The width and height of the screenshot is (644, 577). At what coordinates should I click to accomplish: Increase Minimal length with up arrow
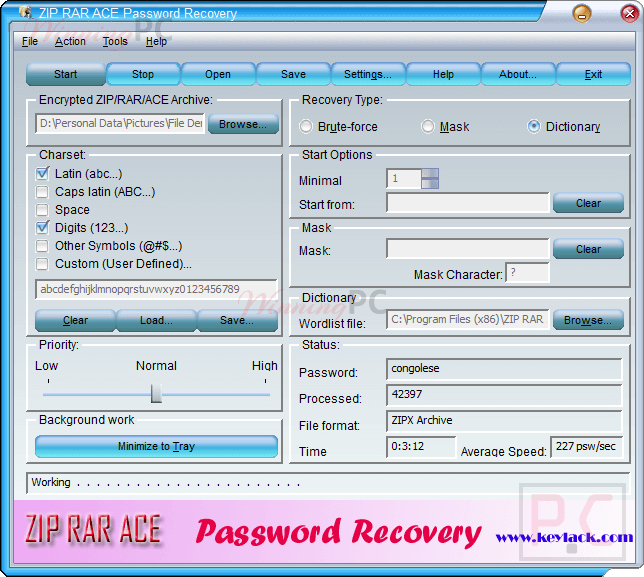coord(430,173)
